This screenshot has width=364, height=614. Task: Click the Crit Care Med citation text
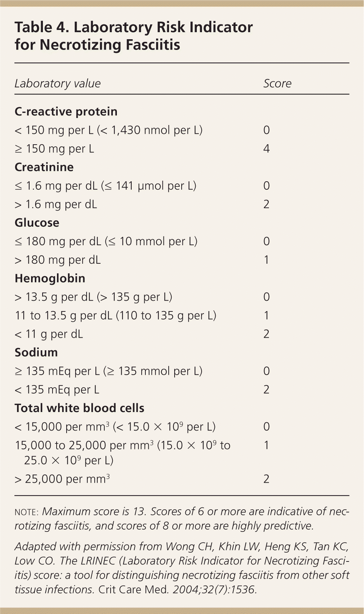click(182, 568)
